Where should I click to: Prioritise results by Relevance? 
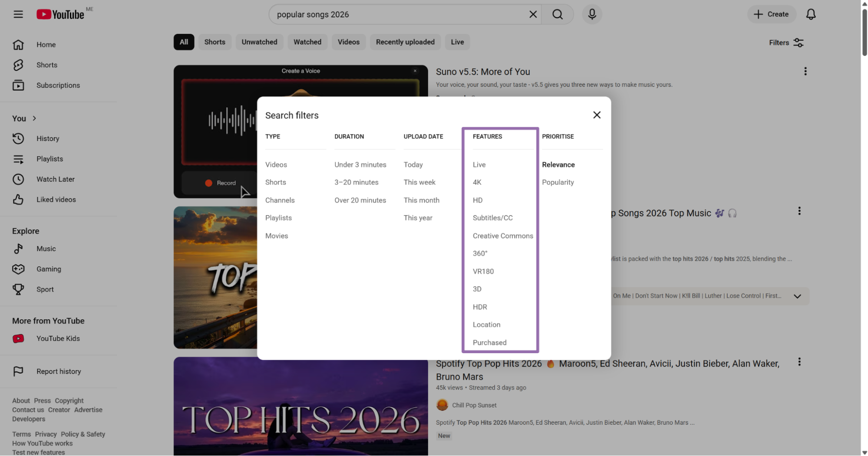pyautogui.click(x=558, y=165)
